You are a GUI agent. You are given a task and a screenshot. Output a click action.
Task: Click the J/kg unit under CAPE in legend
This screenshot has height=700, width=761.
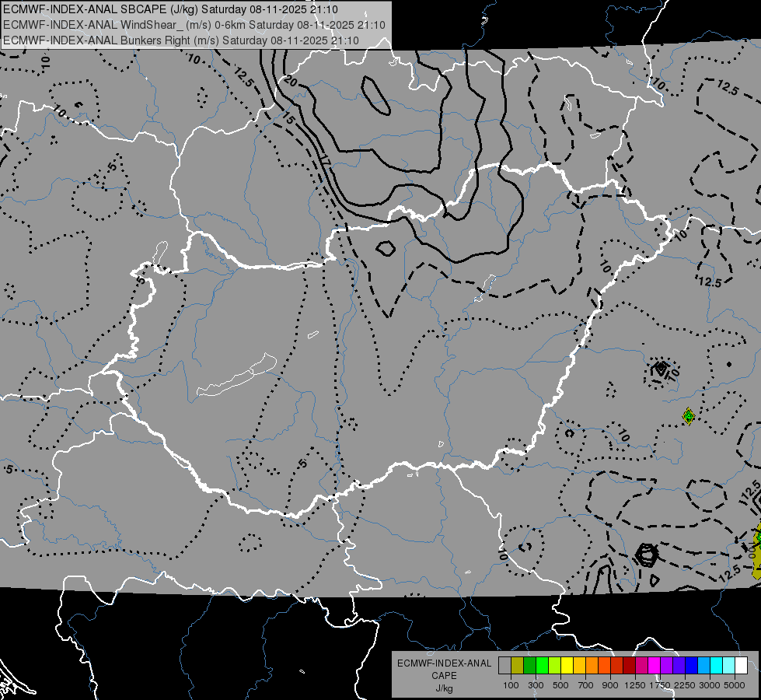(x=444, y=688)
